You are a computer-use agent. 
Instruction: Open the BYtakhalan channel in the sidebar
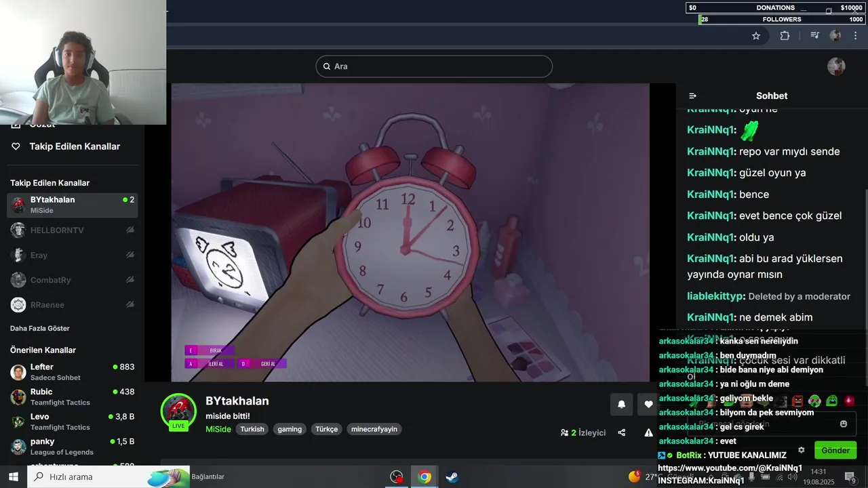73,205
